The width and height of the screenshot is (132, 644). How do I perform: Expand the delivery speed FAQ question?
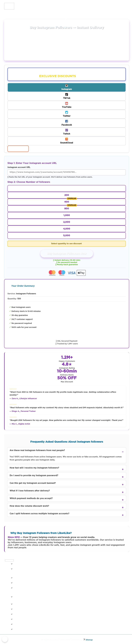point(123,469)
